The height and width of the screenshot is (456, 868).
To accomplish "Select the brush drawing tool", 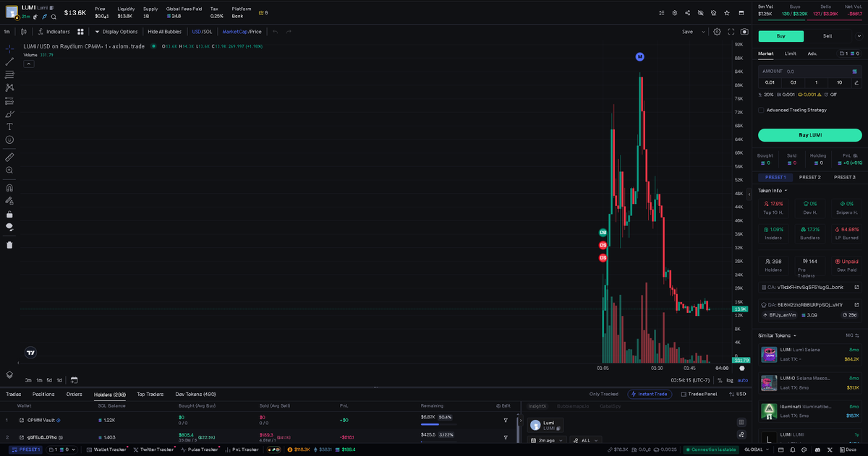I will (9, 113).
